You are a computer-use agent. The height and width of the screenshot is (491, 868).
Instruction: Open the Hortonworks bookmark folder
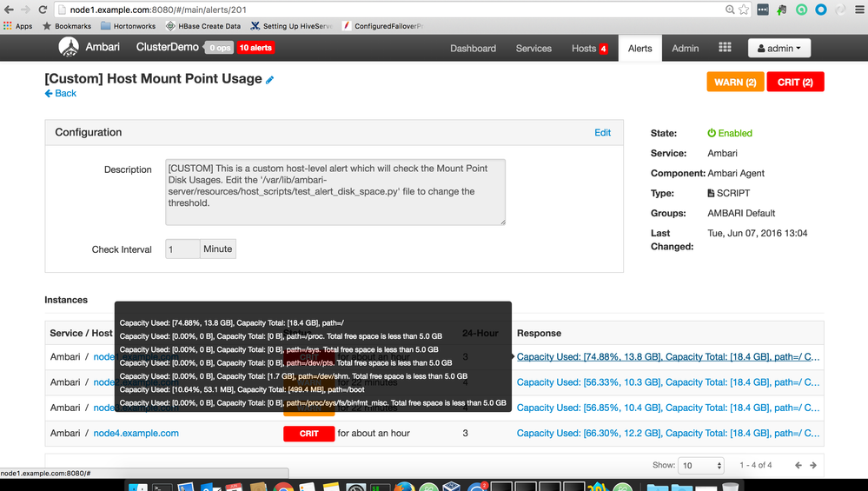pos(129,26)
